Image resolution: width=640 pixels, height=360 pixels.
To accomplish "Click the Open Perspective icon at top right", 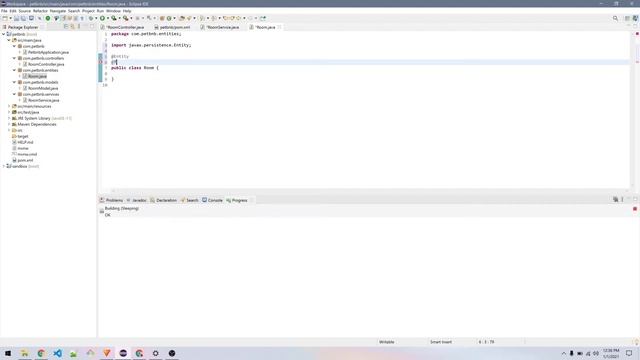I will tap(627, 18).
